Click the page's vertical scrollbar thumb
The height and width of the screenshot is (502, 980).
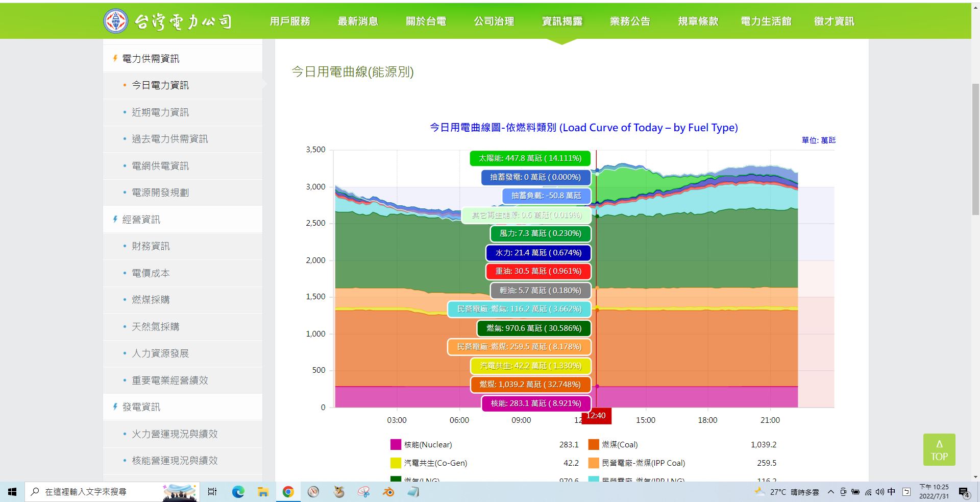coord(975,149)
